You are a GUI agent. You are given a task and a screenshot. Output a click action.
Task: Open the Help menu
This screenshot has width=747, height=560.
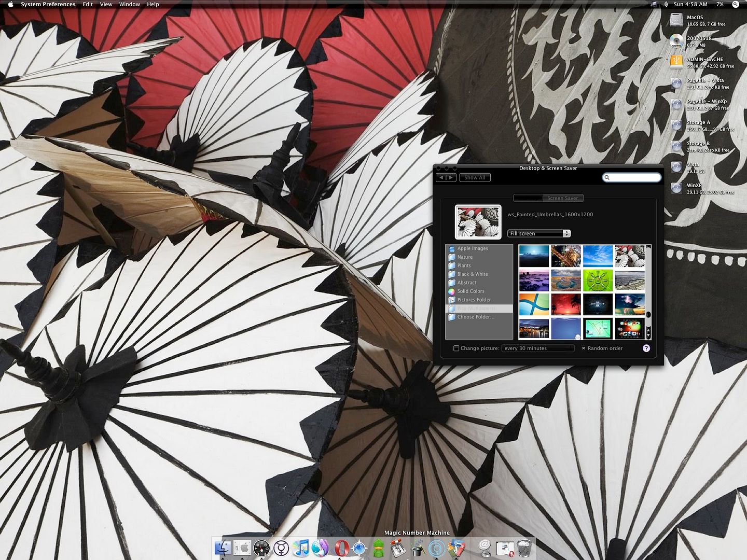[x=153, y=4]
